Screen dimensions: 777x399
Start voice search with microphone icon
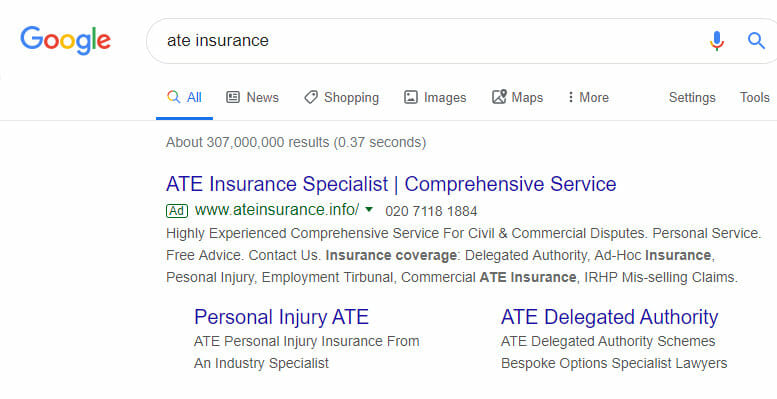[x=717, y=41]
